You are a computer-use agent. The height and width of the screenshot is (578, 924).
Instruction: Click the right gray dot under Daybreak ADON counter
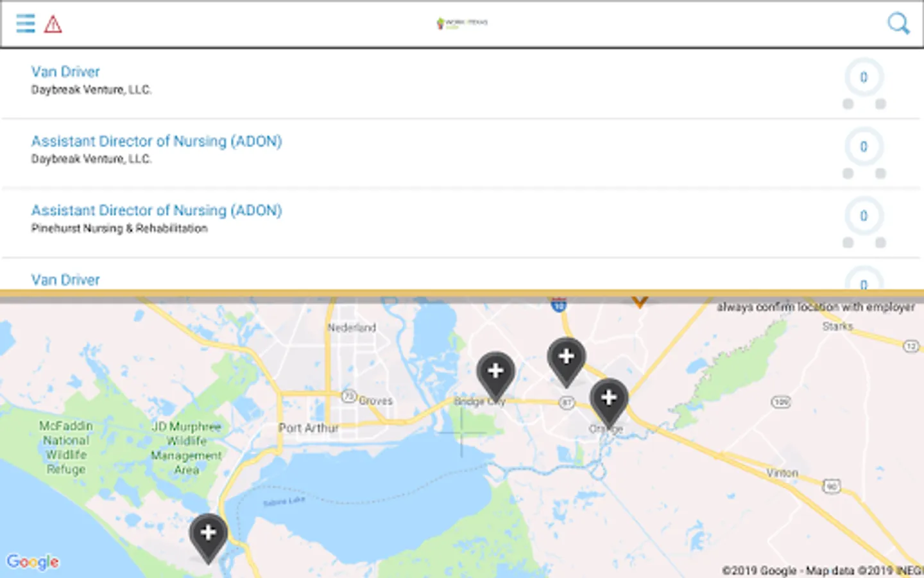coord(880,173)
